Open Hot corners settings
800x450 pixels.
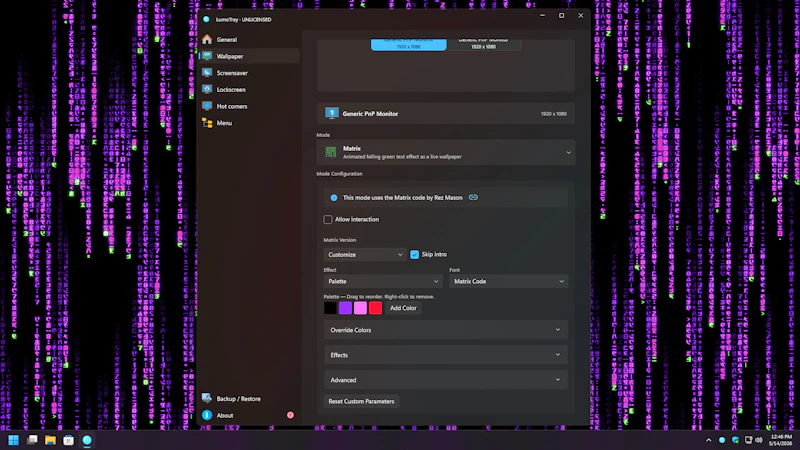(249, 106)
